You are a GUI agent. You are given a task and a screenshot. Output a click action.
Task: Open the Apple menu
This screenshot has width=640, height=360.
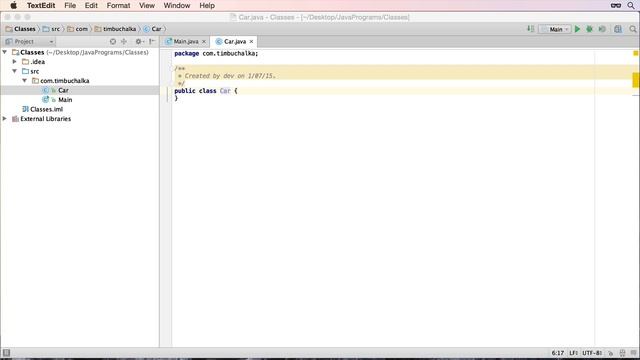pyautogui.click(x=13, y=5)
